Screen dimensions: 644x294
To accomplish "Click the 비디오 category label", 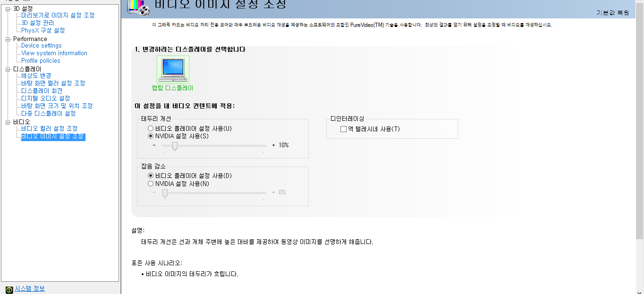I will point(22,122).
